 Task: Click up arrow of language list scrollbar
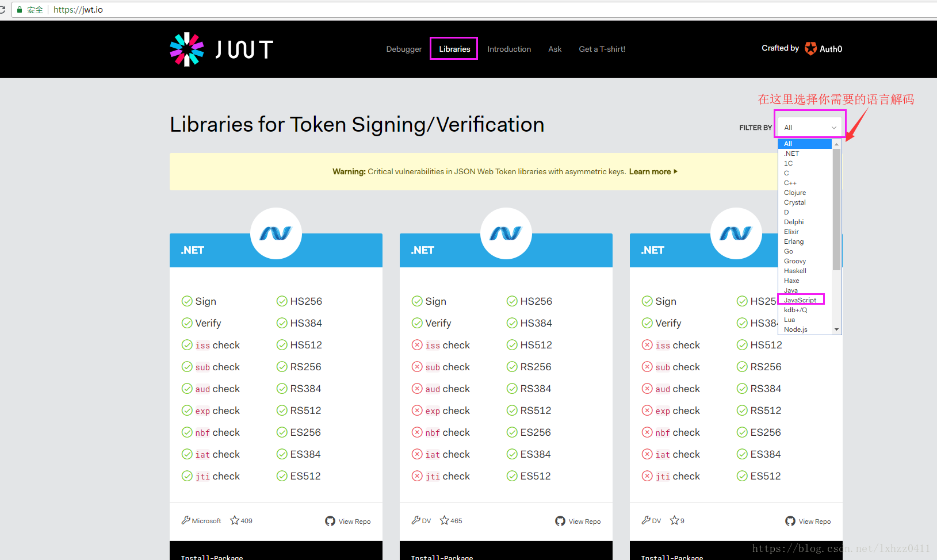837,144
